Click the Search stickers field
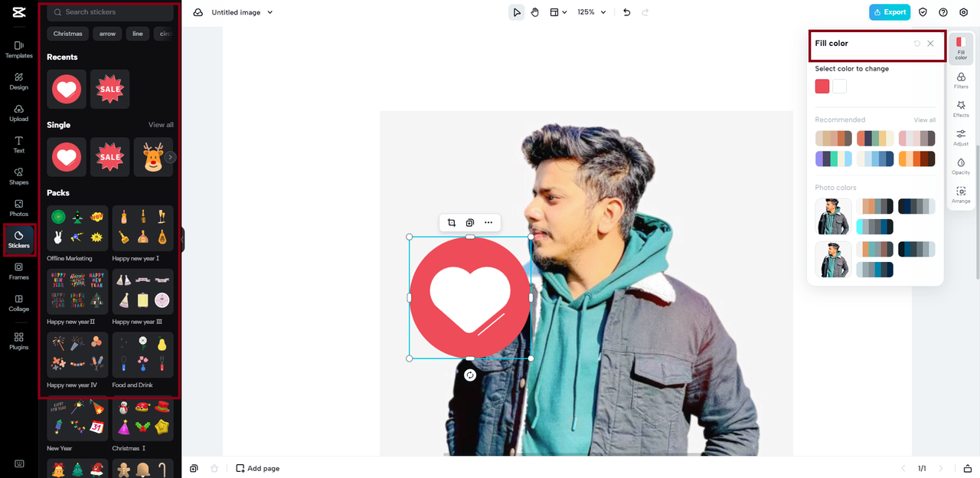The image size is (980, 478). tap(110, 12)
